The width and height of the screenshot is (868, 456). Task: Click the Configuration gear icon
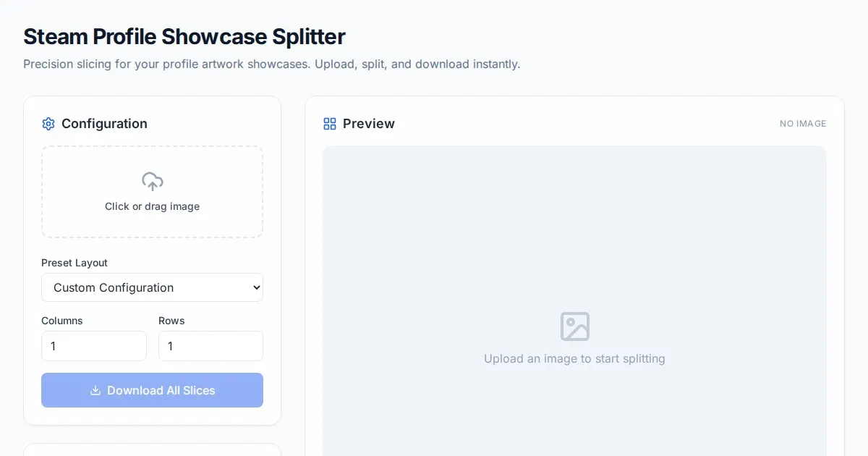pos(48,124)
